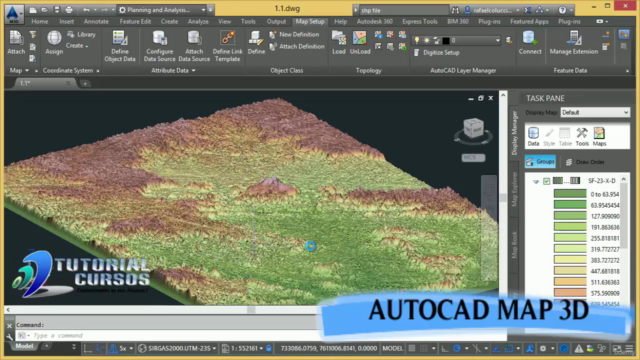
Task: Save the drawing using the Save icon
Action: click(x=57, y=10)
